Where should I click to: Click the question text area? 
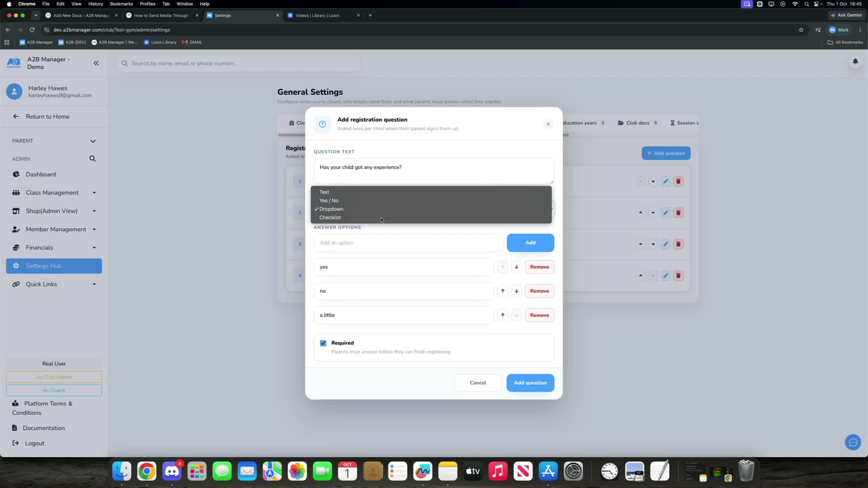pyautogui.click(x=434, y=171)
